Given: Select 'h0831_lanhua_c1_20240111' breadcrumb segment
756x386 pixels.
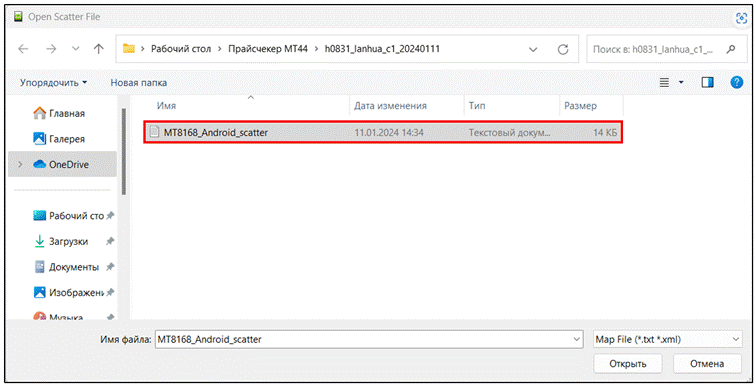Looking at the screenshot, I should pos(382,49).
